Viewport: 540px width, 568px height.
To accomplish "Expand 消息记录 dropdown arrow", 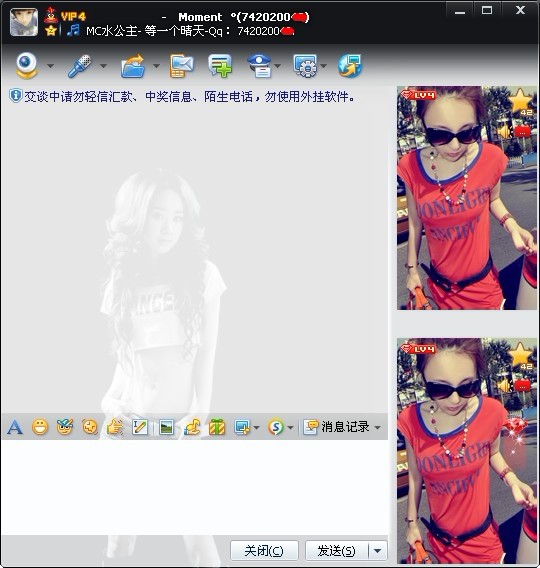I will [377, 428].
